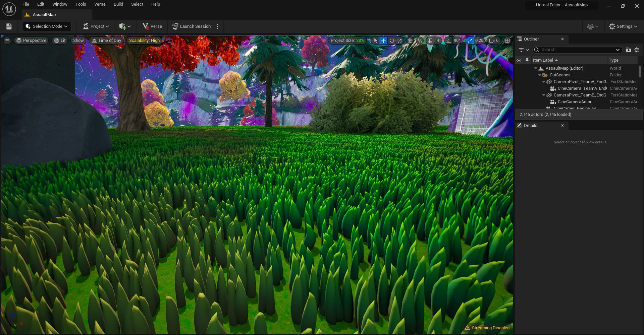Collapse the CutScenes folder in Outliner
This screenshot has width=644, height=335.
(x=540, y=75)
